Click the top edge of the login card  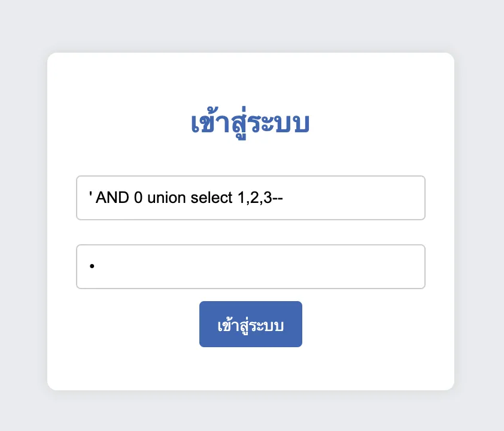[x=251, y=53]
